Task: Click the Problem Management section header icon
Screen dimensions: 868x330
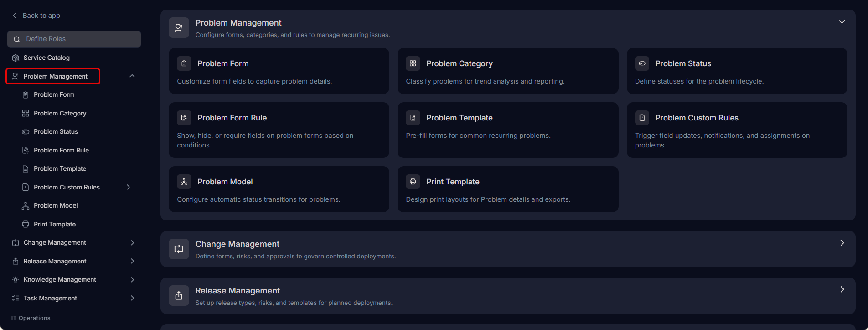Action: point(179,28)
